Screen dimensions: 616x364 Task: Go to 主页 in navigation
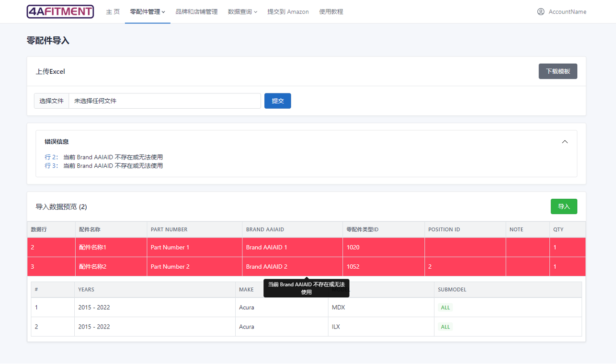pos(113,11)
